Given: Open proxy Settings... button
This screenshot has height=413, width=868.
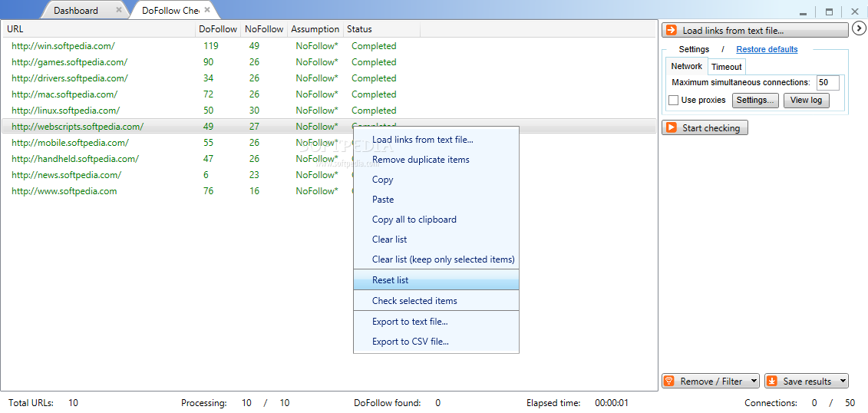Looking at the screenshot, I should click(x=756, y=101).
